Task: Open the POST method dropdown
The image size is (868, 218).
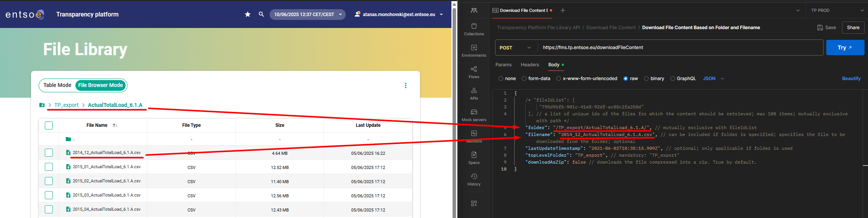Action: (x=515, y=48)
